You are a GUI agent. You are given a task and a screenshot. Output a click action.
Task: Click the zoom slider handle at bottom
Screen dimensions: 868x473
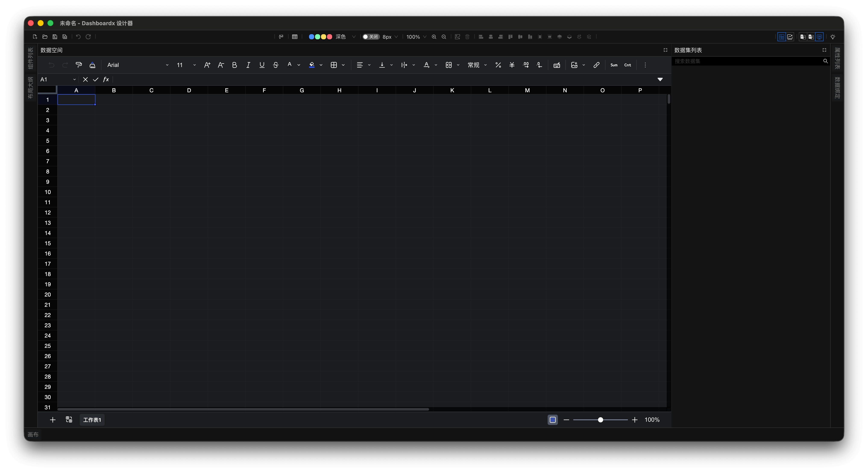[x=600, y=420]
